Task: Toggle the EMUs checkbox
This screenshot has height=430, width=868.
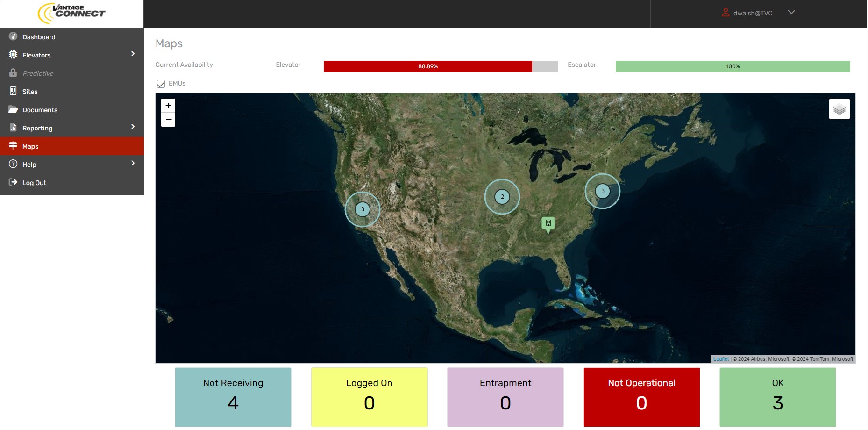Action: point(161,84)
